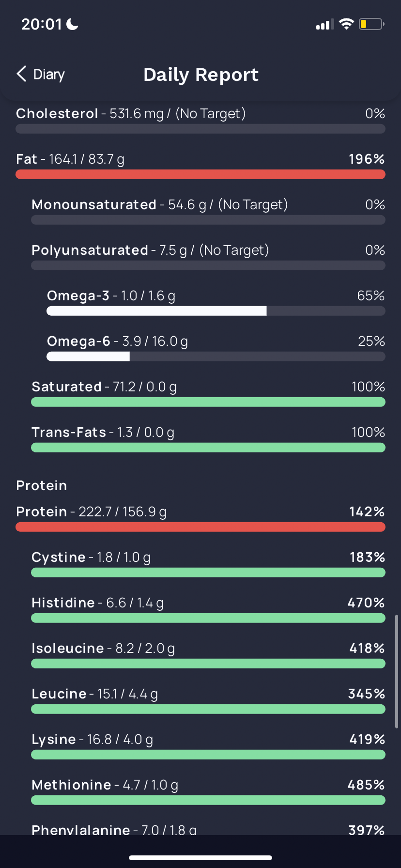Screen dimensions: 401x868
Task: Tap the cellular signal bars icon
Action: tap(325, 24)
